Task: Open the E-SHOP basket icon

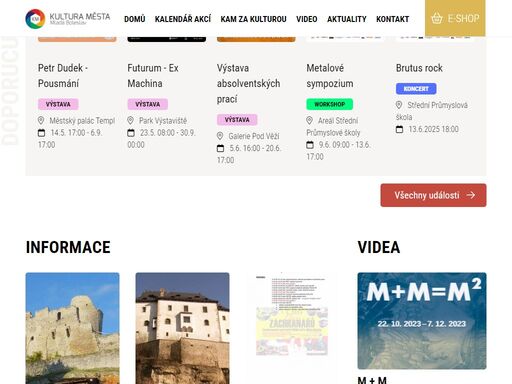Action: (x=437, y=18)
